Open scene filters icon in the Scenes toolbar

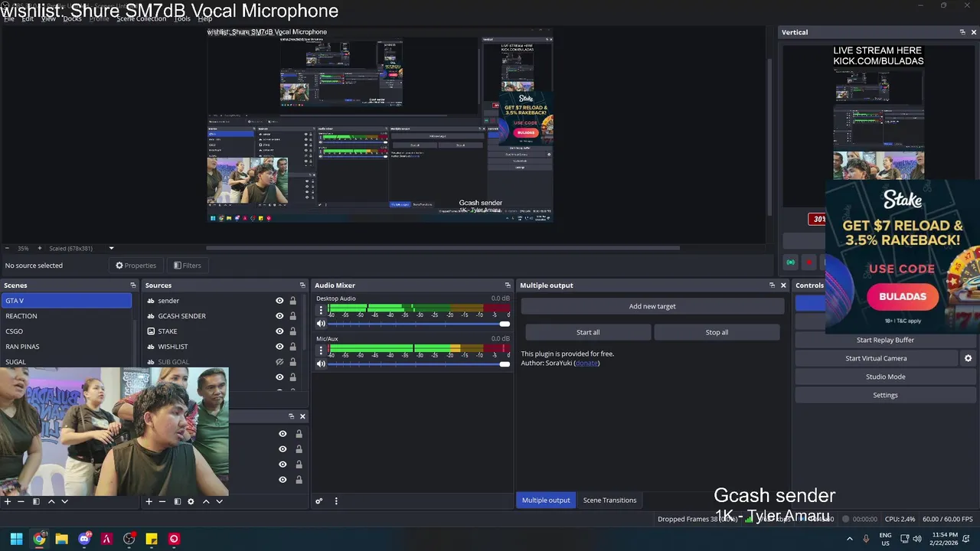pyautogui.click(x=35, y=501)
